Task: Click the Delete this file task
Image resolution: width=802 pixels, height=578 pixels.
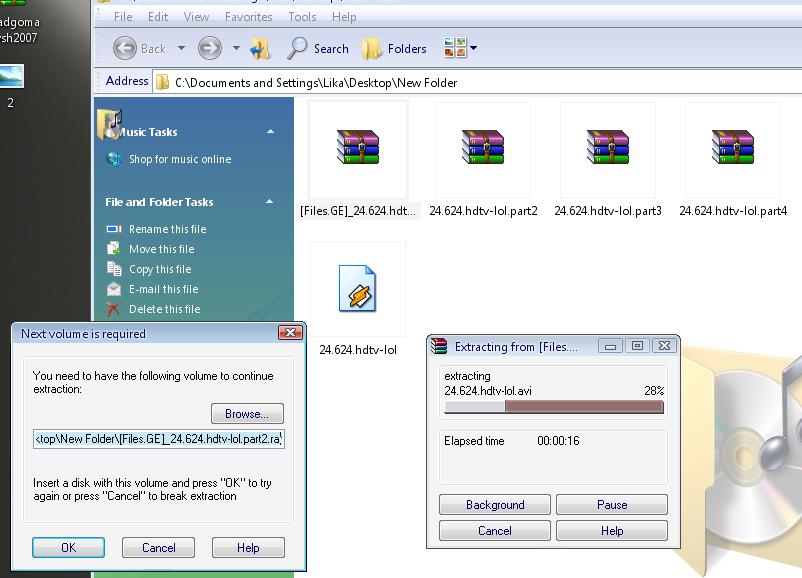Action: coord(164,309)
